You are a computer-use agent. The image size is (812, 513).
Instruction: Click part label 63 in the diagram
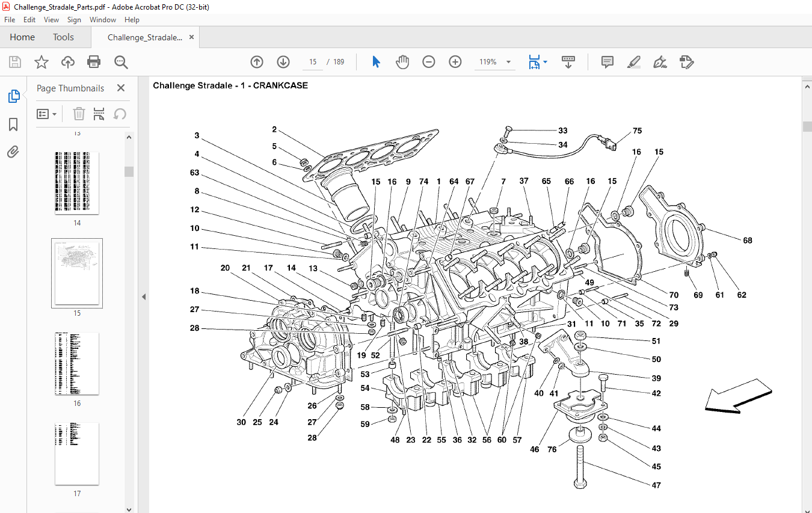pos(194,173)
